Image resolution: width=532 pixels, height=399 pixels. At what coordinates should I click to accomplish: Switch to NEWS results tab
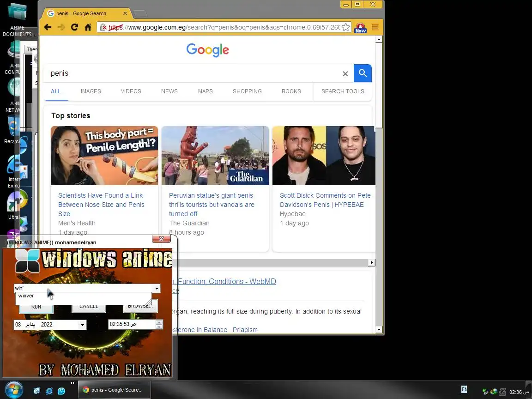(x=169, y=91)
